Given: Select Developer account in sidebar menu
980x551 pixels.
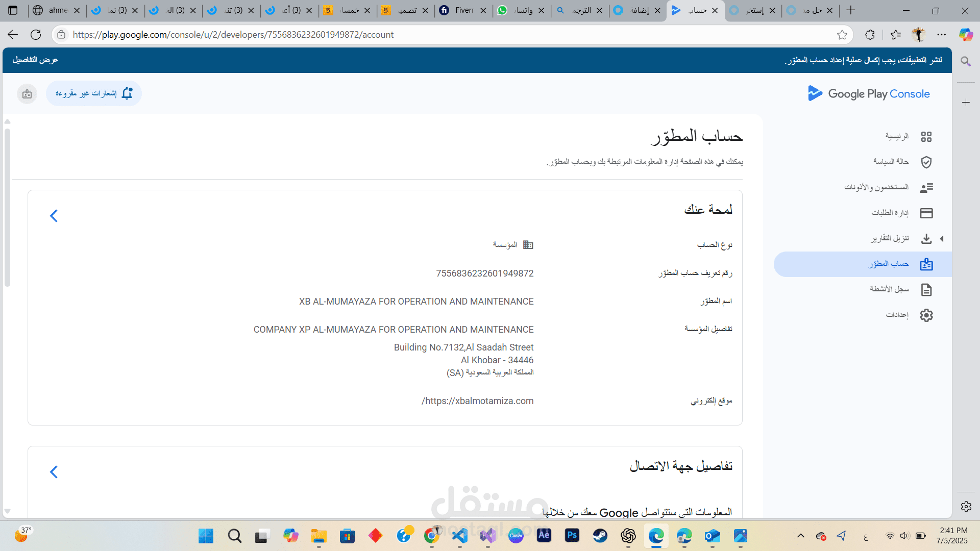Looking at the screenshot, I should pos(888,264).
